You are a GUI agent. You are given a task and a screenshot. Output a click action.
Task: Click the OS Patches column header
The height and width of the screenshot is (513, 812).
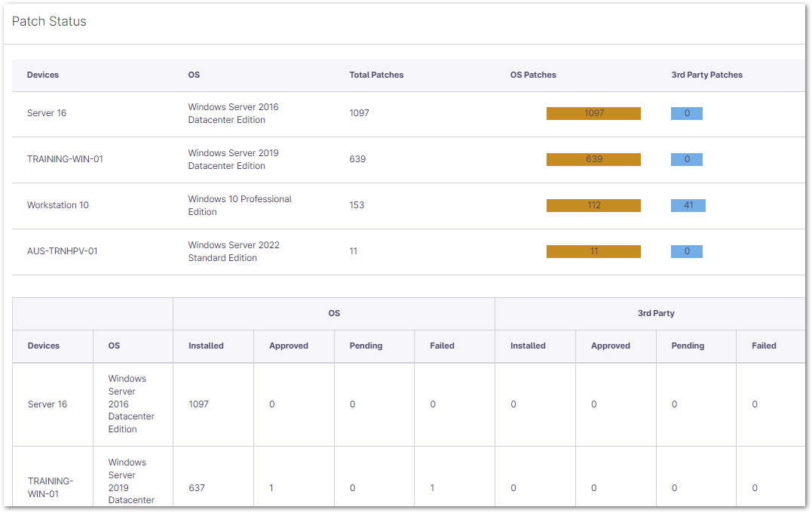pos(533,75)
